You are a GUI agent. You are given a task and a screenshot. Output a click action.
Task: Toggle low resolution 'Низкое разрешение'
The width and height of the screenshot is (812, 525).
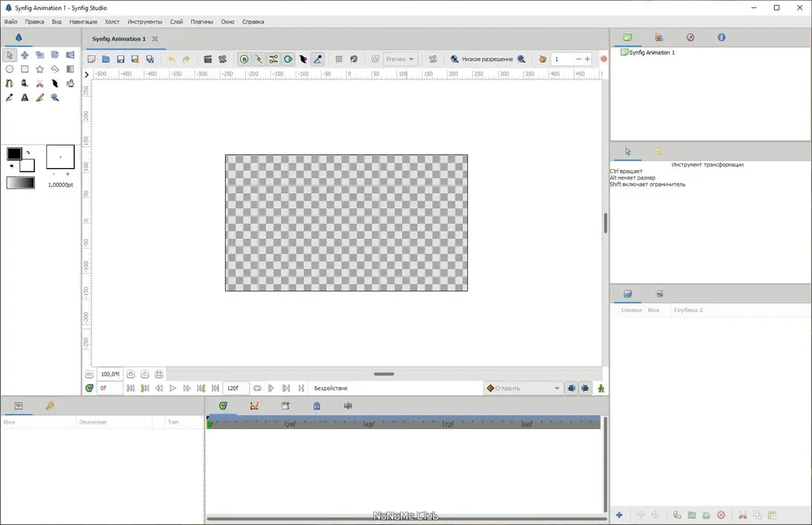pos(487,59)
